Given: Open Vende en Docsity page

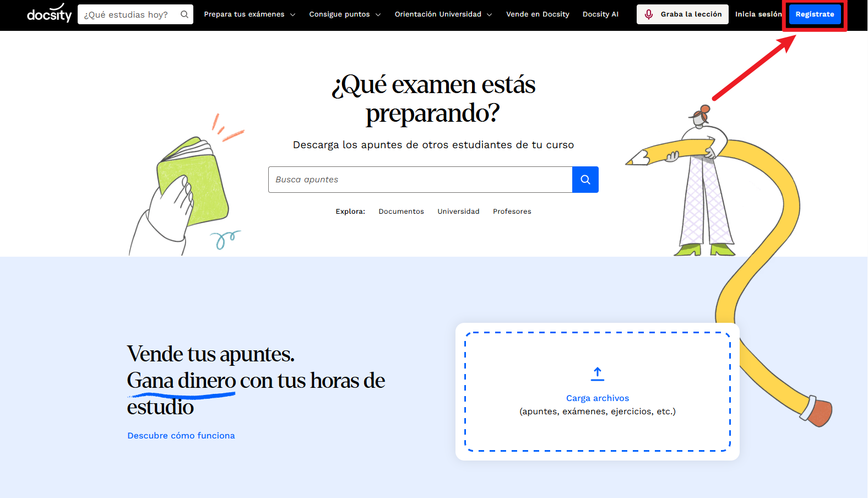Looking at the screenshot, I should point(538,14).
